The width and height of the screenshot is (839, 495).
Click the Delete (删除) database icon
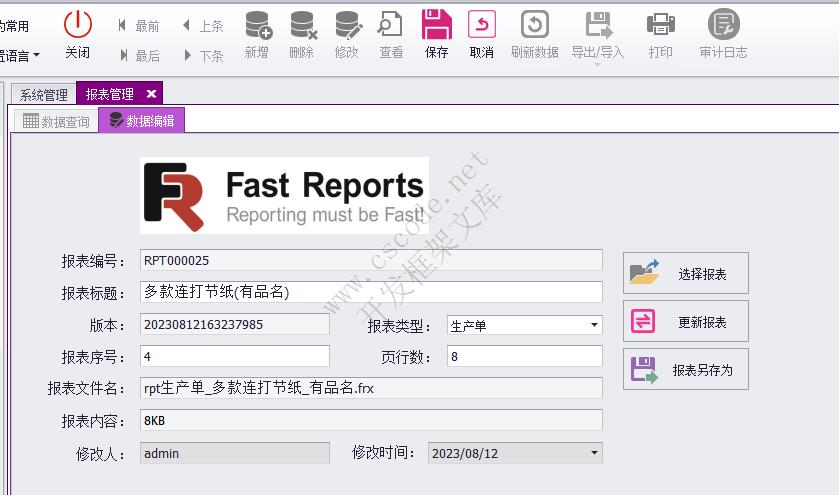click(x=303, y=25)
